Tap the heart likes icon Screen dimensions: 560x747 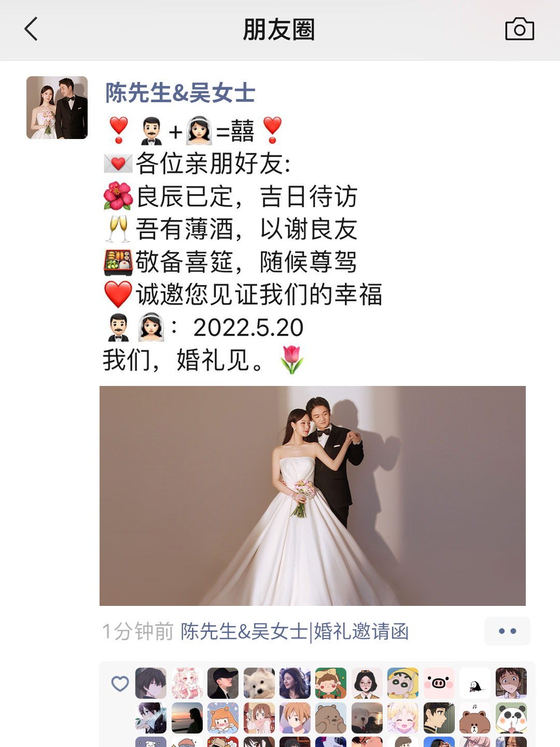(120, 684)
